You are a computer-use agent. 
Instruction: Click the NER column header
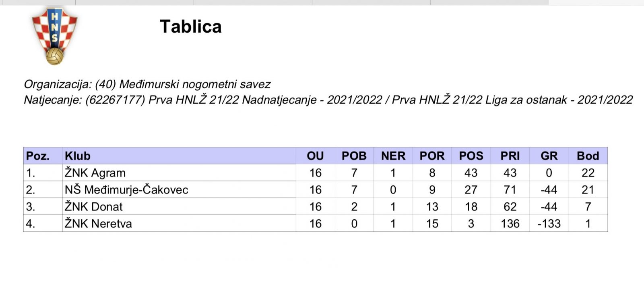pyautogui.click(x=393, y=156)
